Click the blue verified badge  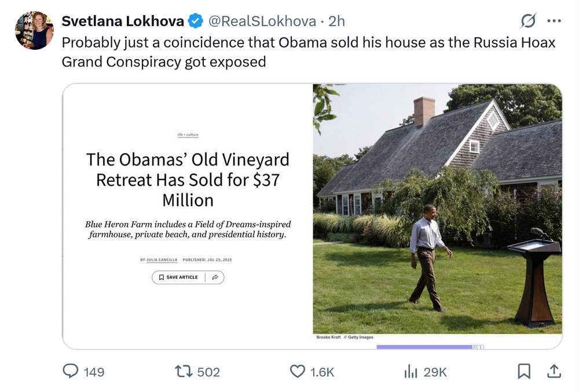pos(195,21)
